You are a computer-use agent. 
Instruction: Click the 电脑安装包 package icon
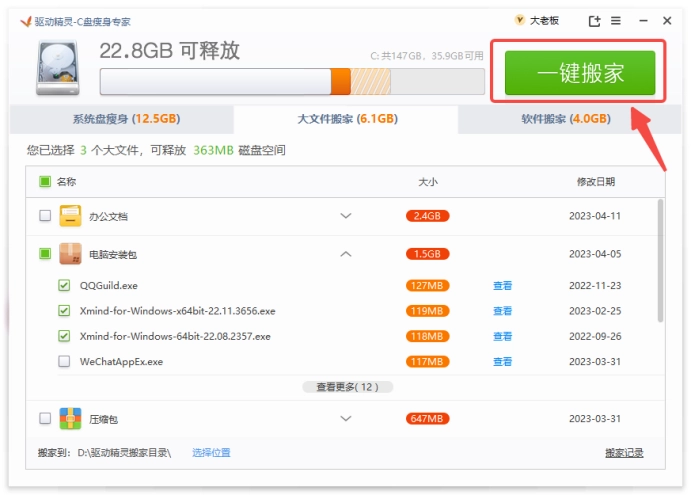coord(70,254)
